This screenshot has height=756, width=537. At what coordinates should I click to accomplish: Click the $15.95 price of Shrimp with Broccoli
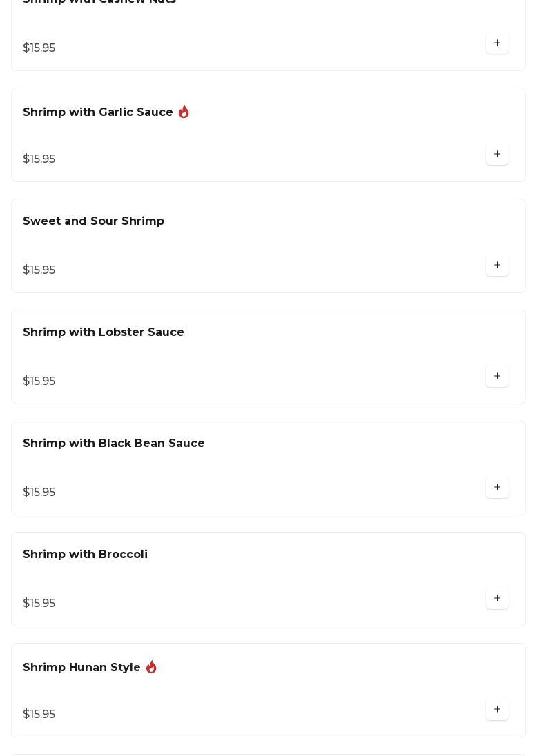(x=39, y=604)
